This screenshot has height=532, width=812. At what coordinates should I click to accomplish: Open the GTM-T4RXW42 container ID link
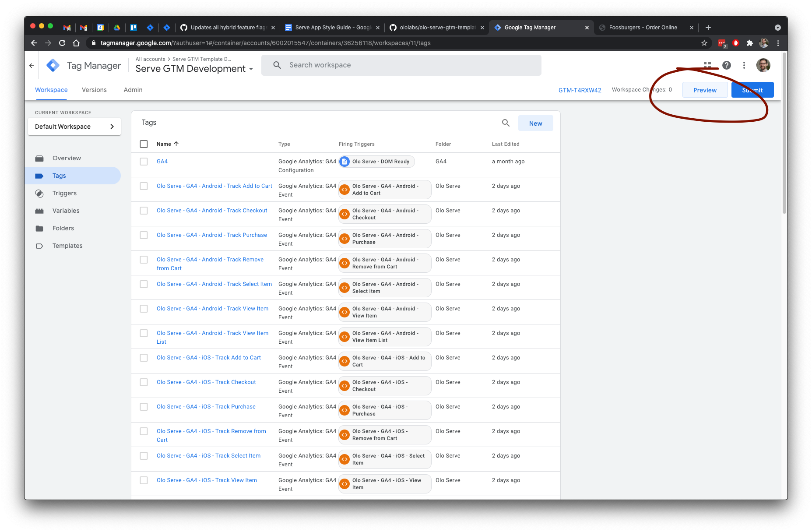coord(580,90)
